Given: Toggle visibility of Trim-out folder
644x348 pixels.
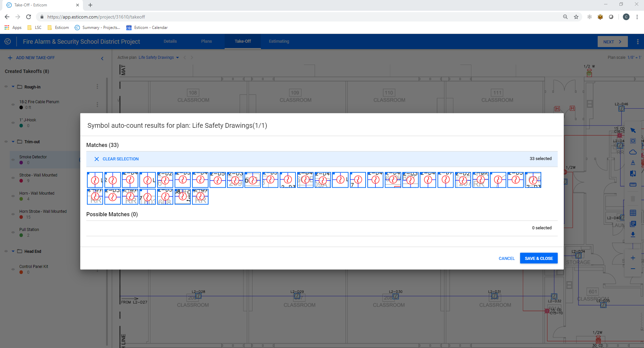Looking at the screenshot, I should click(6, 142).
